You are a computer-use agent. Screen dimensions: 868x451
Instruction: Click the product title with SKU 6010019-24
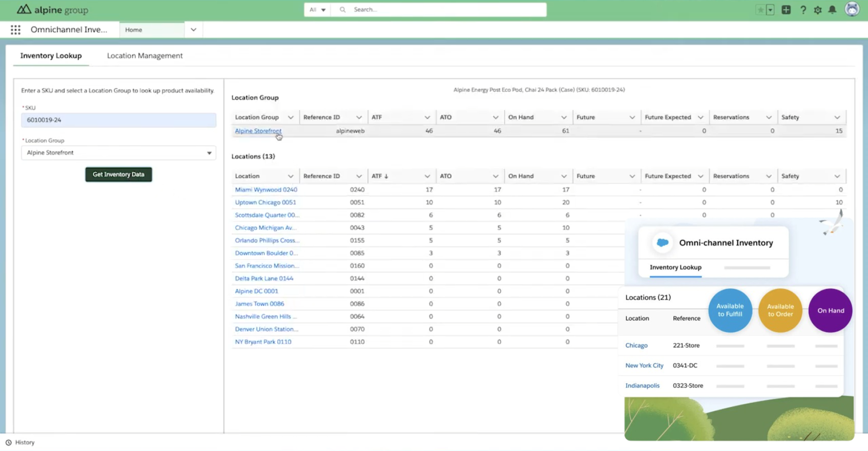539,90
